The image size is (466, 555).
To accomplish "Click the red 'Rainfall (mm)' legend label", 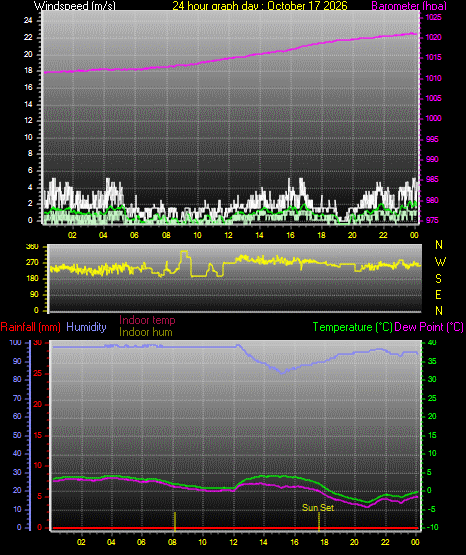I will 30,327.
